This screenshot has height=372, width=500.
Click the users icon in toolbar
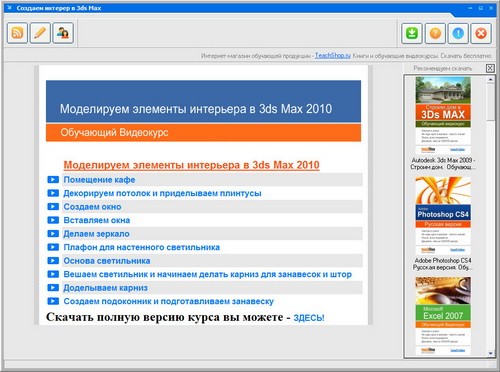point(63,33)
